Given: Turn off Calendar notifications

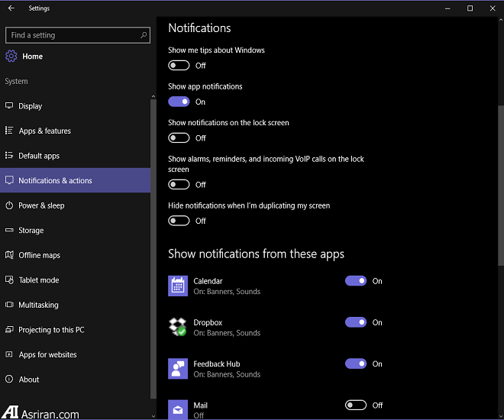Looking at the screenshot, I should 356,281.
